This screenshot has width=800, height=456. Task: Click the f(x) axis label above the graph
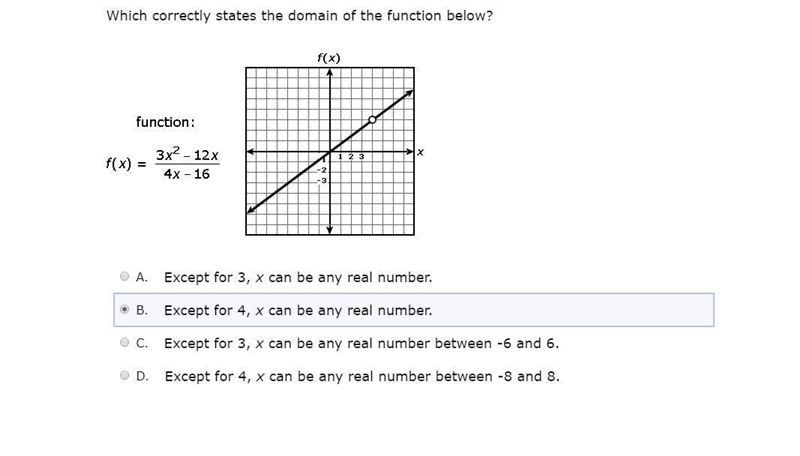pos(329,58)
